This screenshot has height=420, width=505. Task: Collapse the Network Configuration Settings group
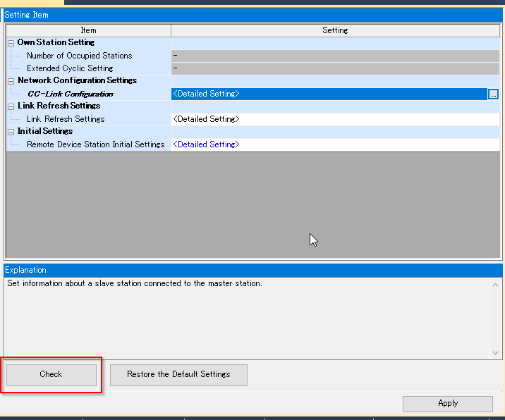click(11, 81)
